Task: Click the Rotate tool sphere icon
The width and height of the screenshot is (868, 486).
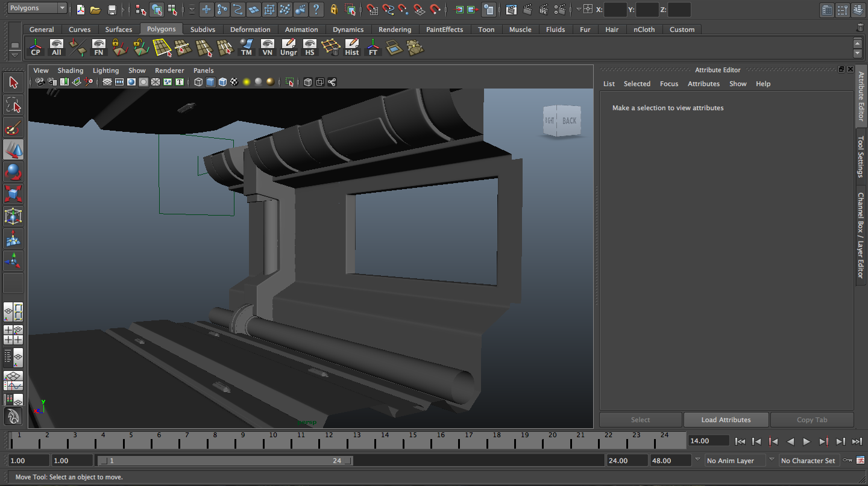Action: [13, 172]
